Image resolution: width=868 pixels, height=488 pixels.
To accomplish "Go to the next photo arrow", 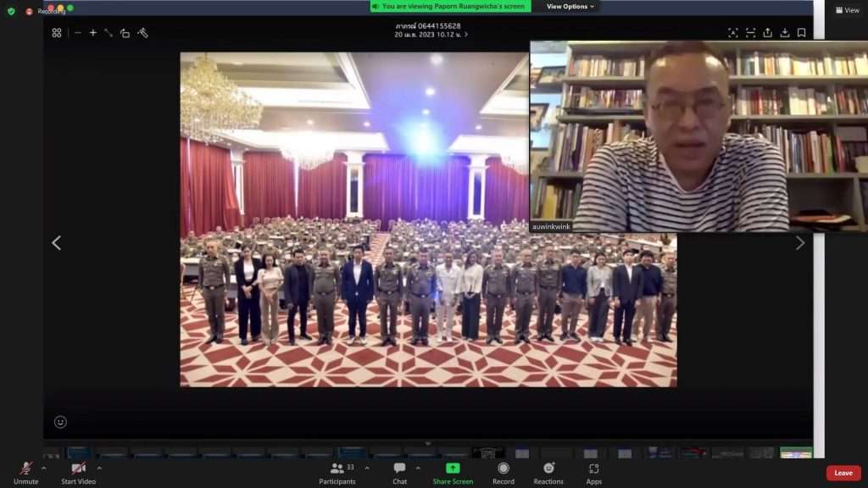I will pos(799,243).
